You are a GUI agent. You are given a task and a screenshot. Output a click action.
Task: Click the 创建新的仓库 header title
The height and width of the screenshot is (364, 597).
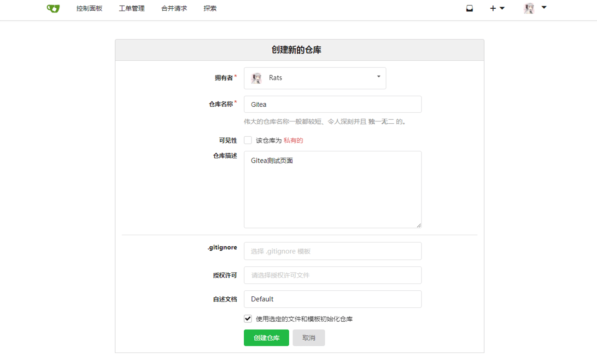(x=296, y=50)
